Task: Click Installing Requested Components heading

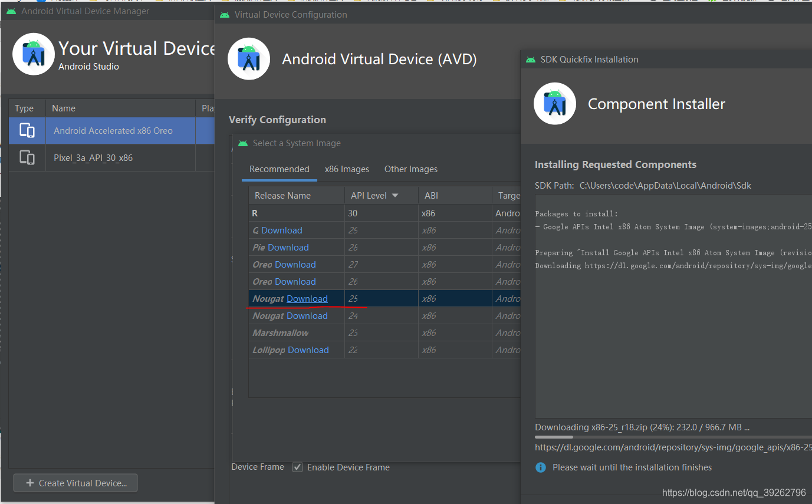Action: tap(616, 164)
